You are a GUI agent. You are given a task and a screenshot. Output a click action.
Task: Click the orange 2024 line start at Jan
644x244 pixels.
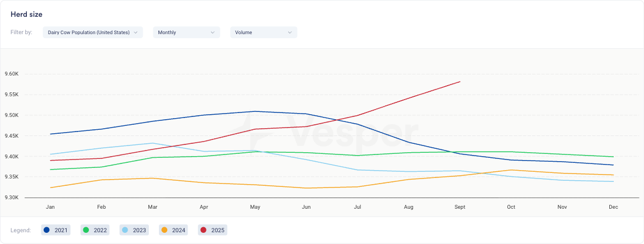tap(51, 187)
